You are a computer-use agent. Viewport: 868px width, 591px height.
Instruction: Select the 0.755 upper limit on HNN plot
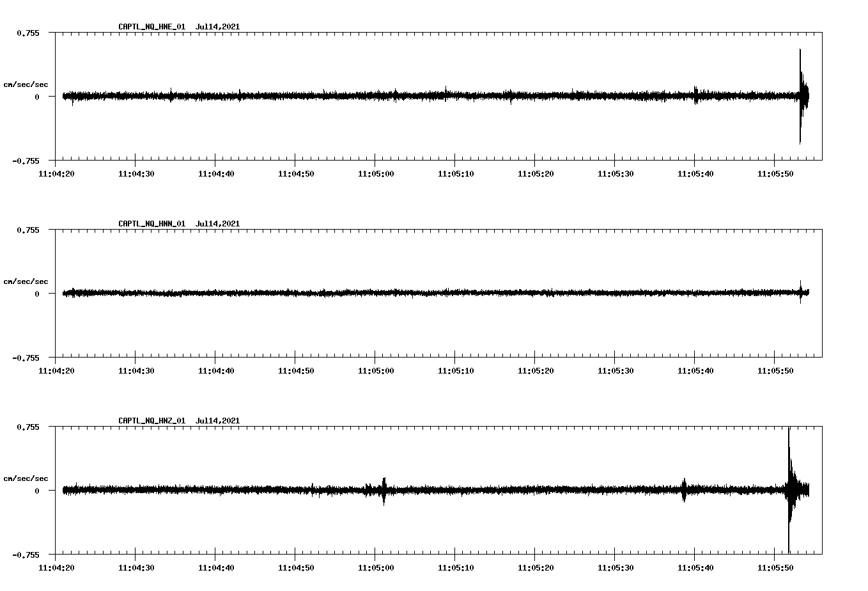point(27,230)
